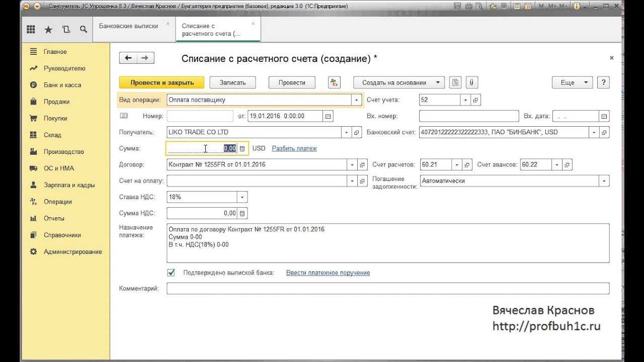Click Провести button
The image size is (644, 362).
292,82
